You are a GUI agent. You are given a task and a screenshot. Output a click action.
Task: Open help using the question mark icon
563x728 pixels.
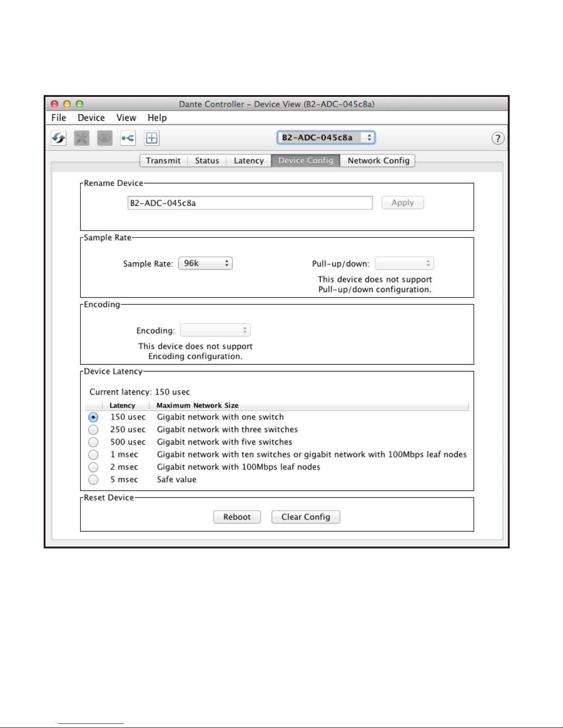click(498, 138)
